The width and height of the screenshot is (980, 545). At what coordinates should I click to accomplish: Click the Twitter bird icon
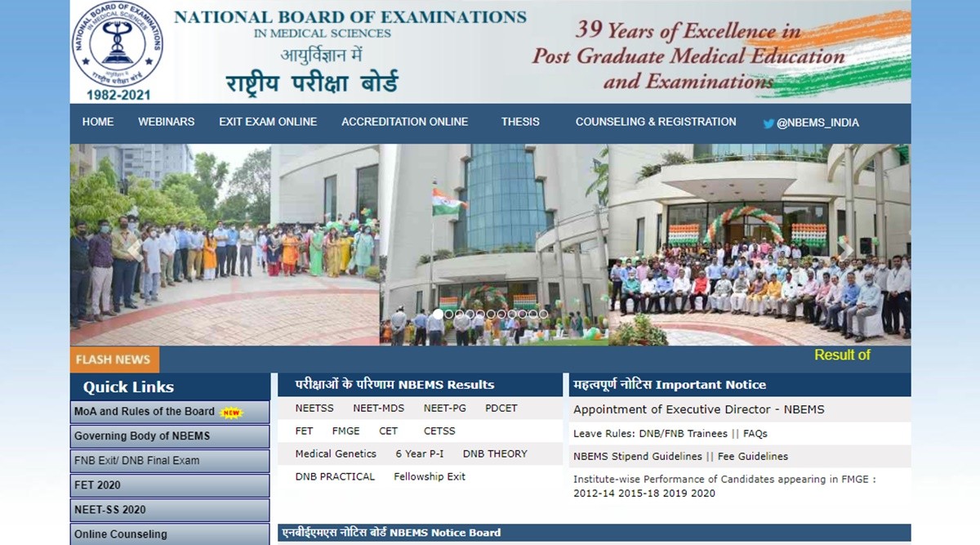coord(768,123)
